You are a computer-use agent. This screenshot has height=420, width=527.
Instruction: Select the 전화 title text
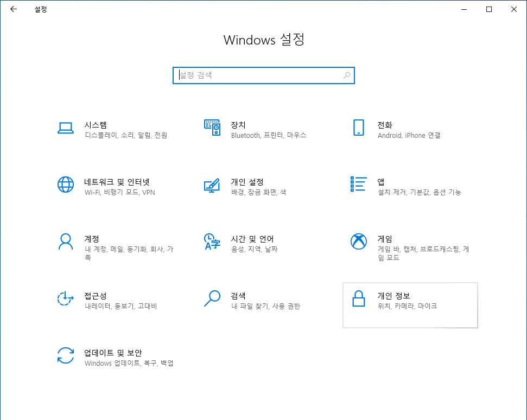[385, 125]
